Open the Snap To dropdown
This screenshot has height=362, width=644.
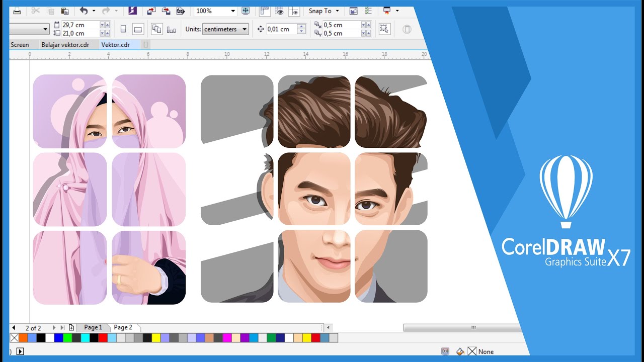point(324,11)
